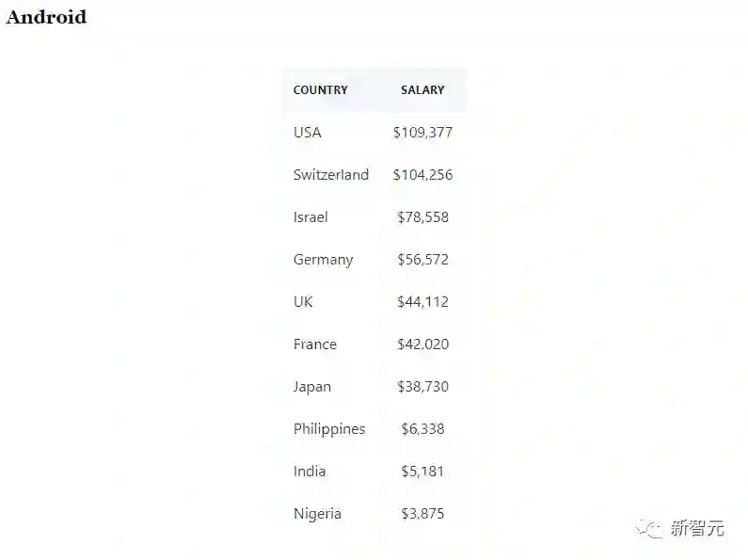Click the Germany row label
The image size is (748, 560).
tap(323, 260)
